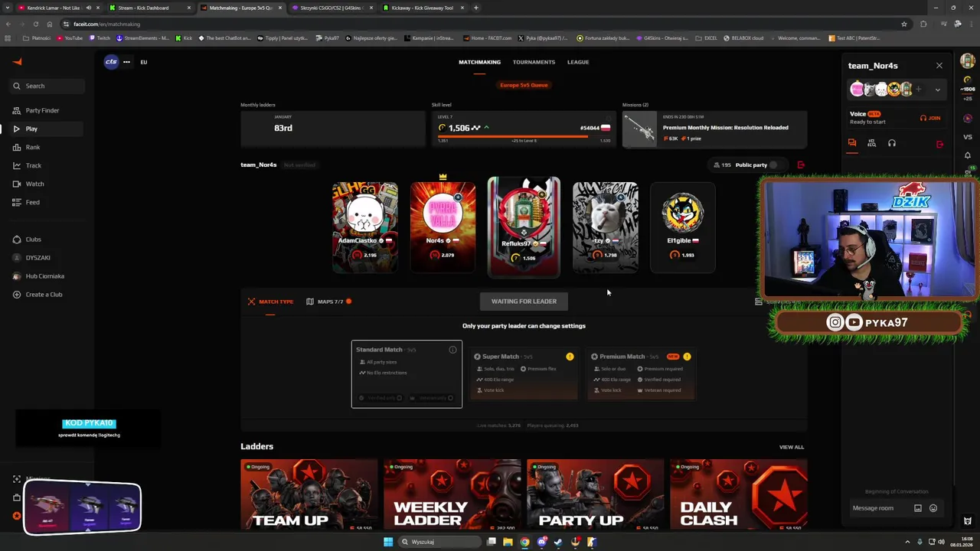980x551 pixels.
Task: Open File Explorer from the taskbar
Action: (508, 542)
